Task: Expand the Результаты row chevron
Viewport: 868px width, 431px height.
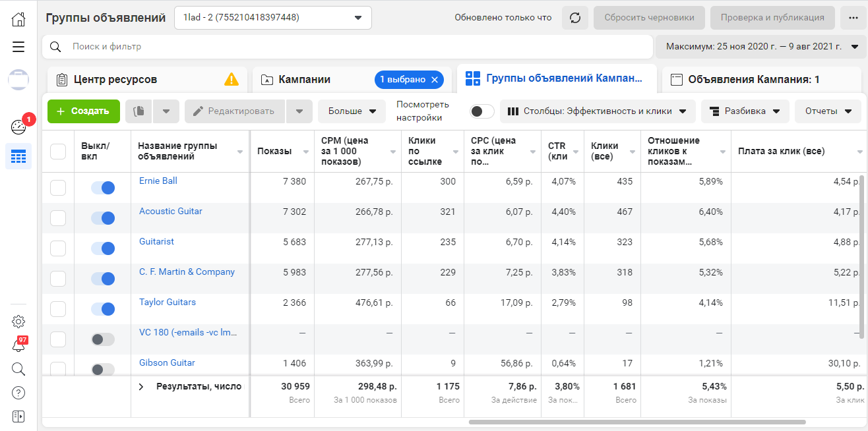Action: pyautogui.click(x=141, y=387)
